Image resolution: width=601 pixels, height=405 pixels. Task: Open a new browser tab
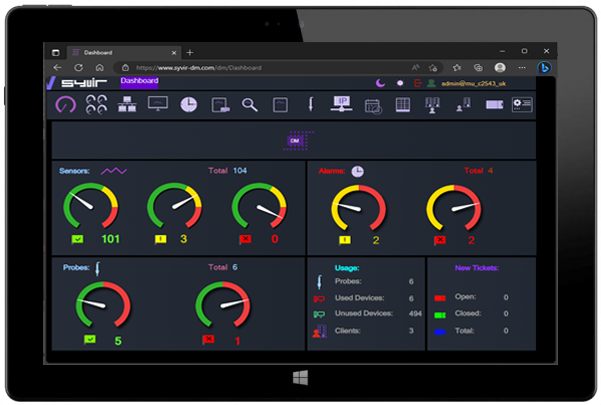pos(190,52)
